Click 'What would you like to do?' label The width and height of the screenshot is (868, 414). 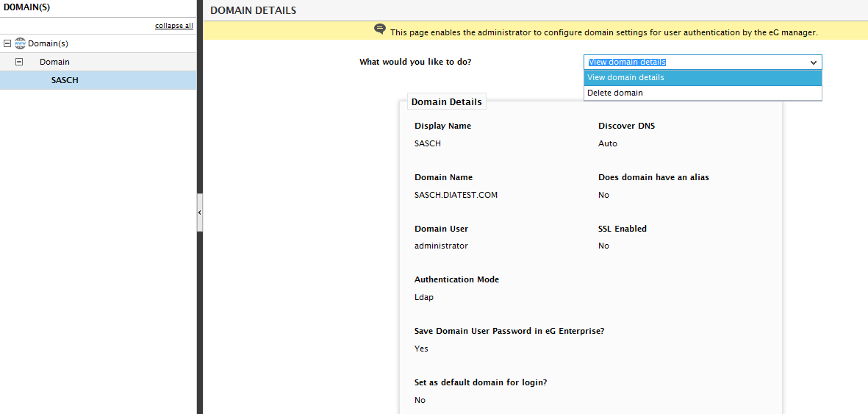(415, 62)
